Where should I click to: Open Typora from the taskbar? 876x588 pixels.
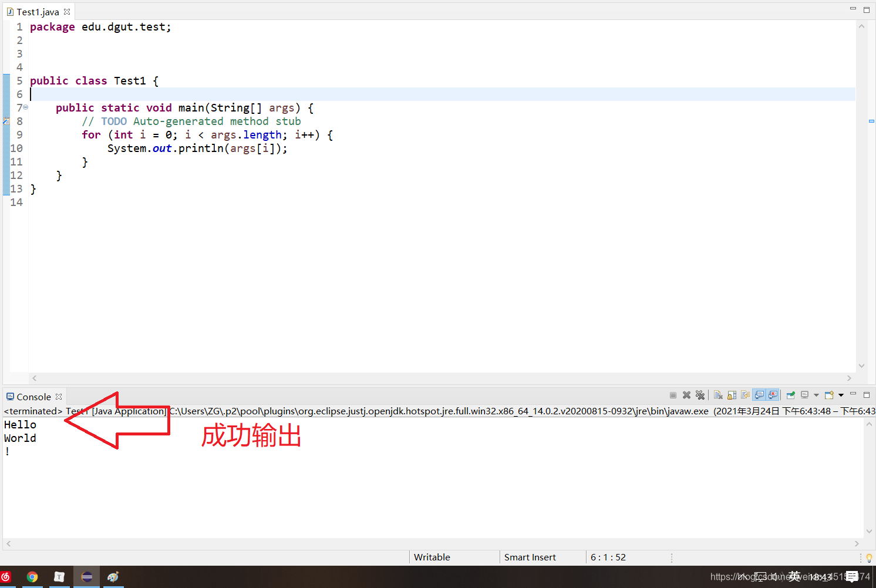(59, 577)
